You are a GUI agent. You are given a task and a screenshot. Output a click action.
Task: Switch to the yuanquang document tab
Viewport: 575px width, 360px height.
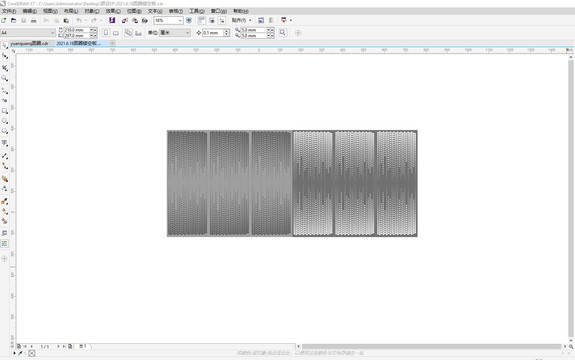click(x=29, y=43)
